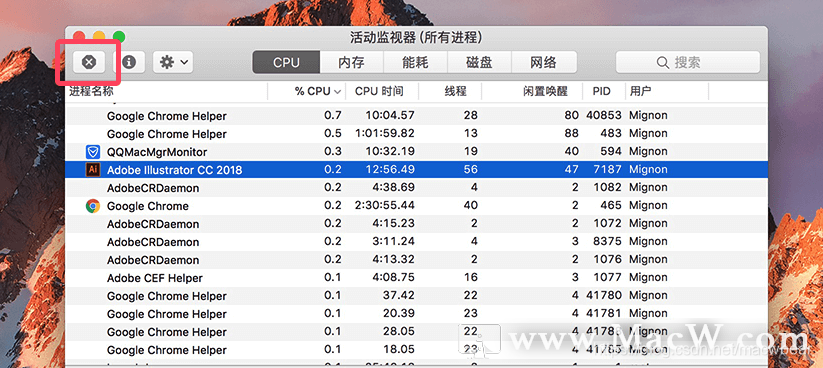Click the yellow minimize window button

coord(99,37)
